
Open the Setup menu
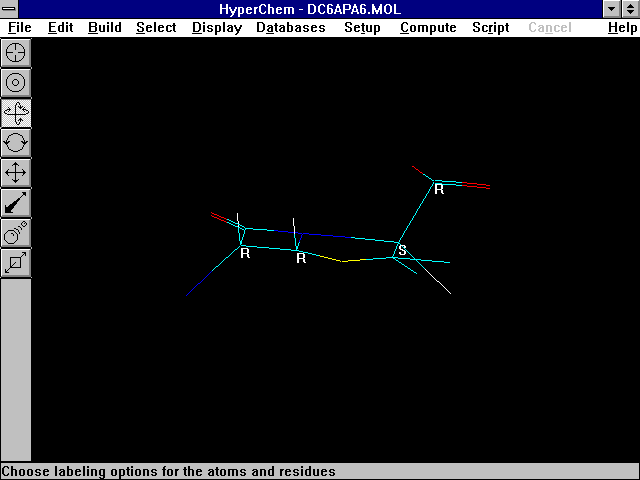click(x=362, y=27)
